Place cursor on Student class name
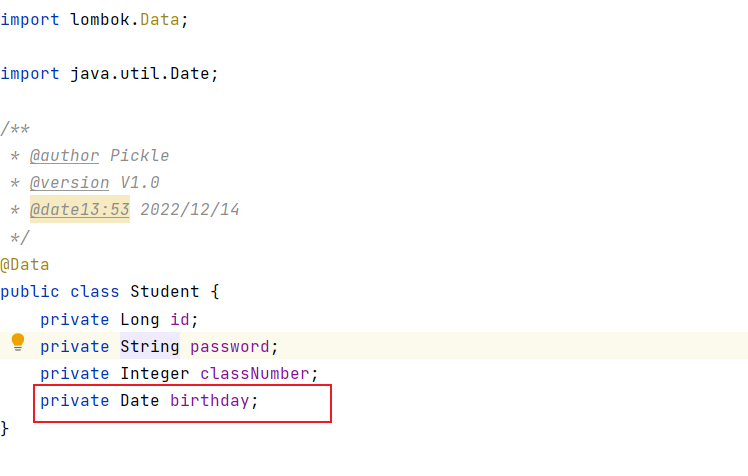 165,292
